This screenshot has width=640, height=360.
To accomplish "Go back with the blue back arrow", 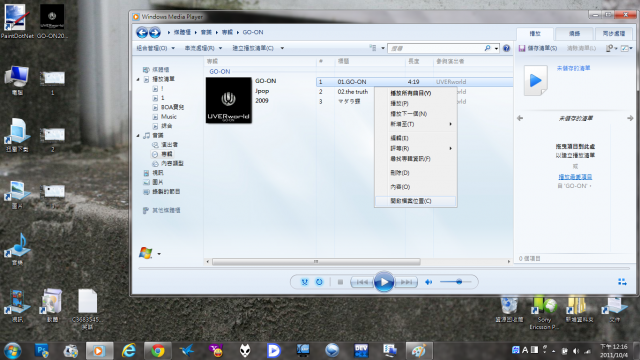I will (142, 32).
